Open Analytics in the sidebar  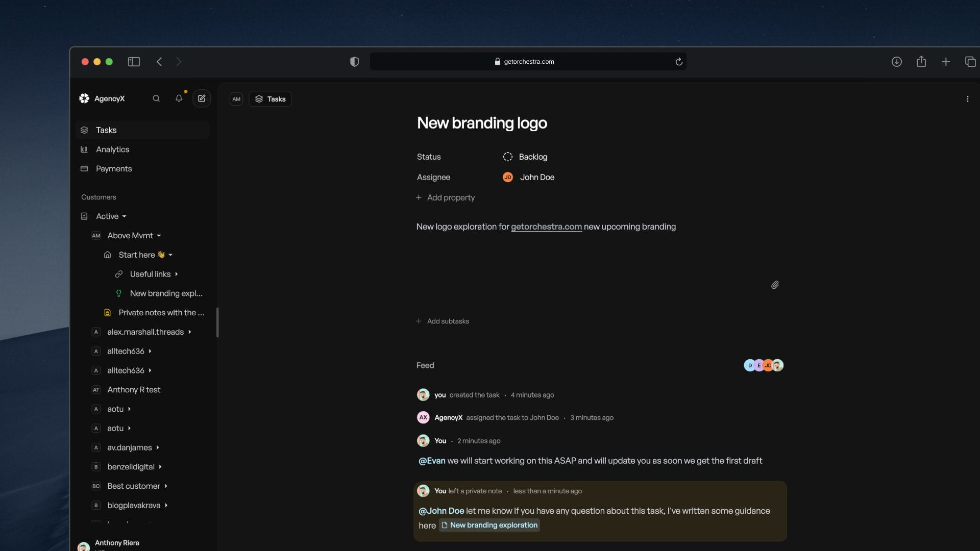point(112,149)
